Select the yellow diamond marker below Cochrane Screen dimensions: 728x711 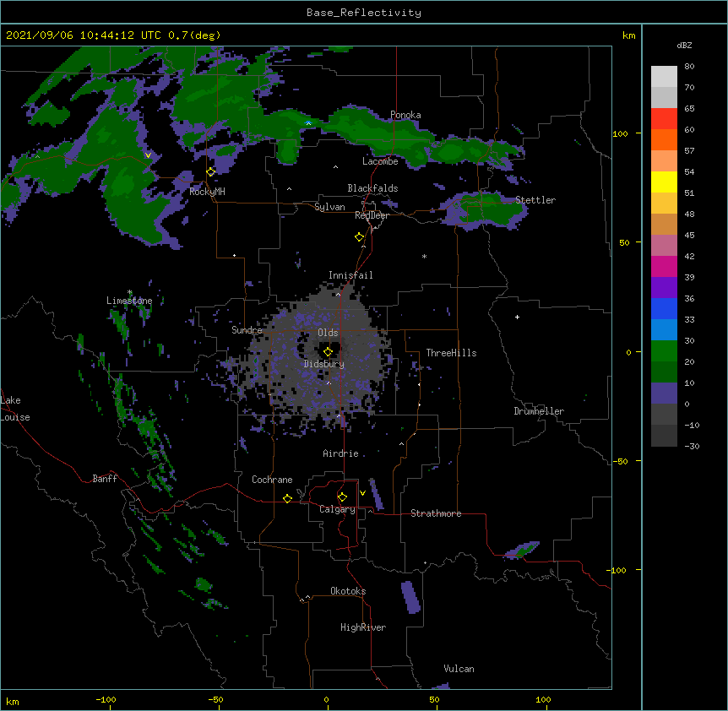pos(287,498)
